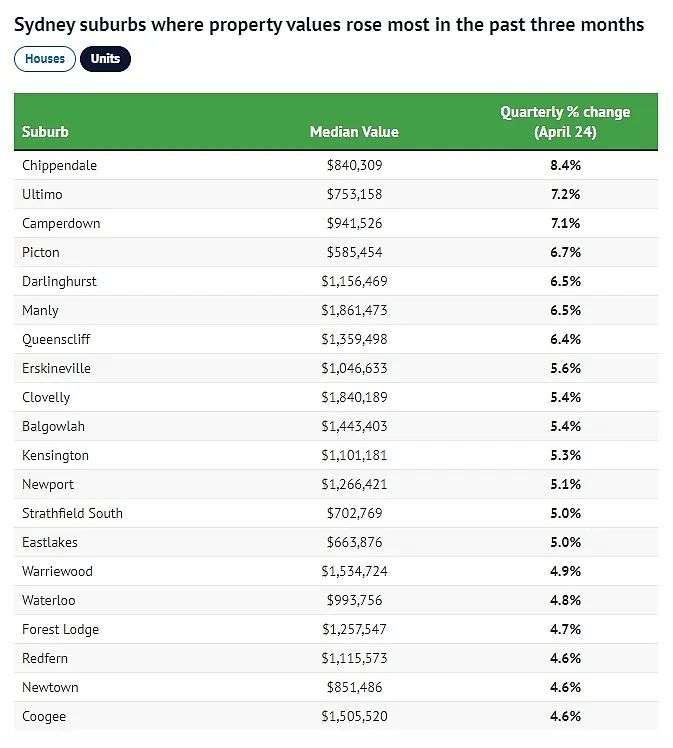The width and height of the screenshot is (673, 748).
Task: Click the Median Value column header
Action: click(x=354, y=132)
